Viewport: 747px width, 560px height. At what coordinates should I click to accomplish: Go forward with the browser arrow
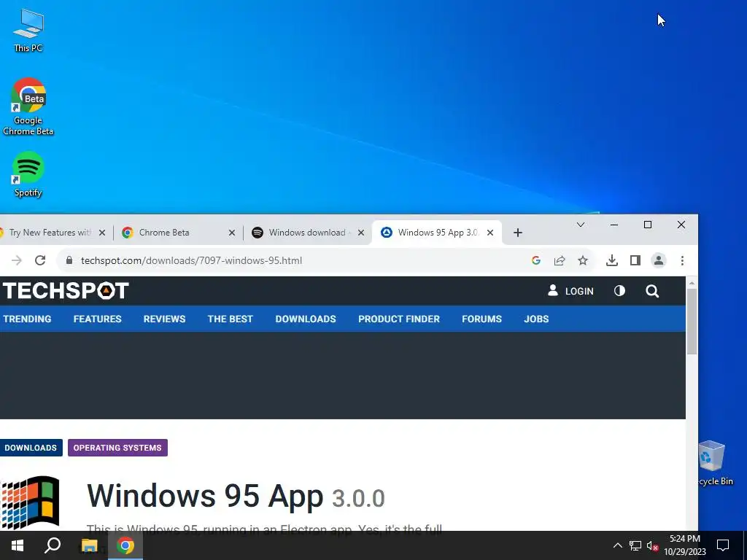tap(17, 260)
